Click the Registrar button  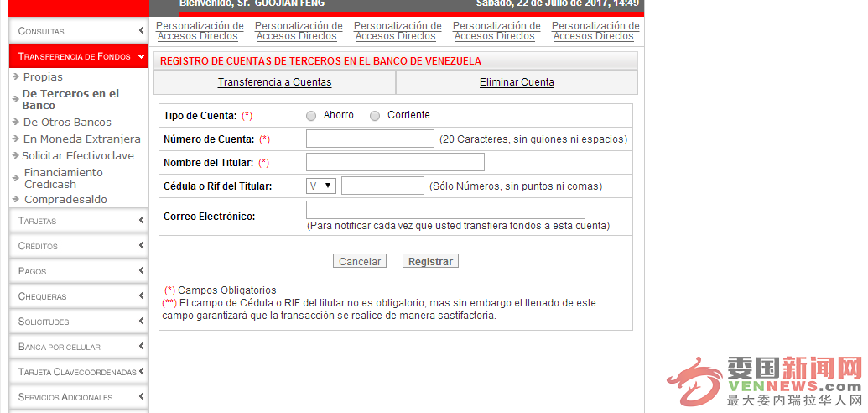point(431,261)
